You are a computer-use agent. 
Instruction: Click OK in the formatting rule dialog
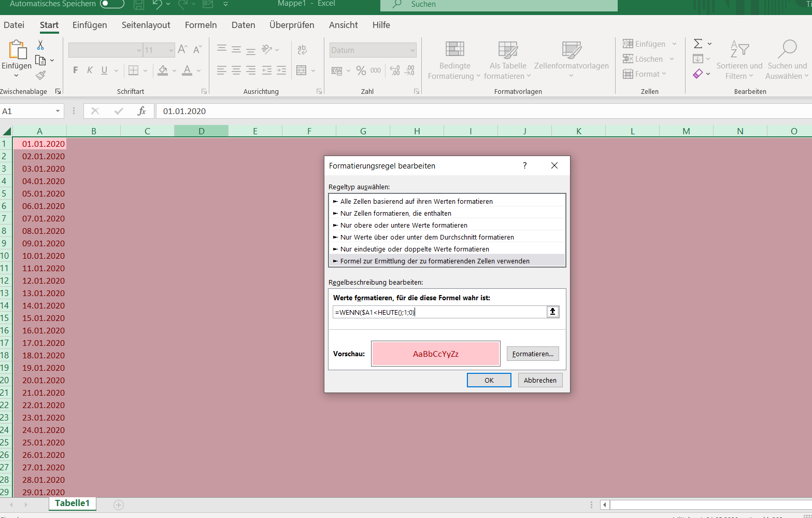[489, 380]
